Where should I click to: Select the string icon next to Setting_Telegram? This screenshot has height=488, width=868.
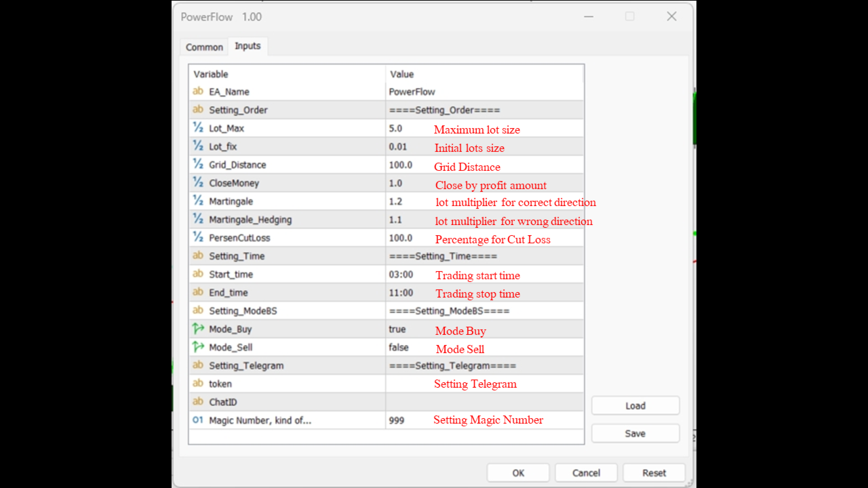coord(198,366)
